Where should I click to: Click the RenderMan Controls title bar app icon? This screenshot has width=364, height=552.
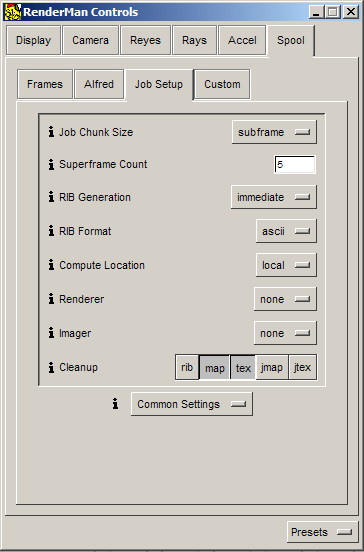tap(12, 12)
